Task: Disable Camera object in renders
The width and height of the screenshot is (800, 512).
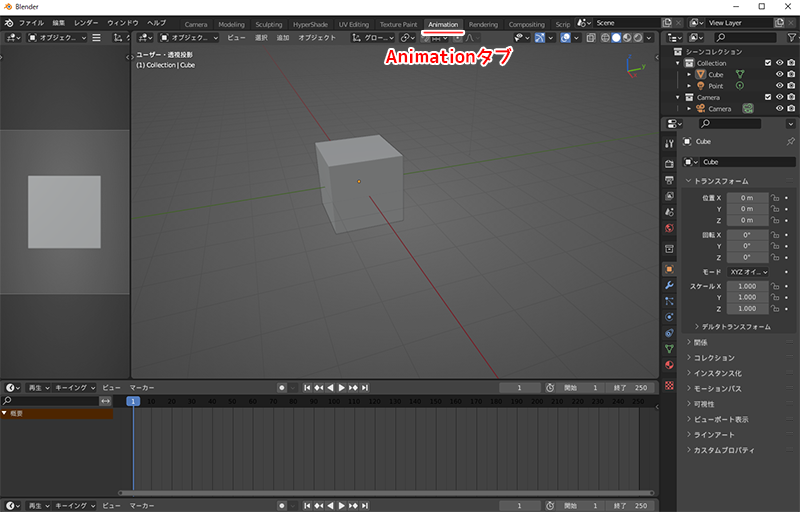Action: tap(791, 108)
